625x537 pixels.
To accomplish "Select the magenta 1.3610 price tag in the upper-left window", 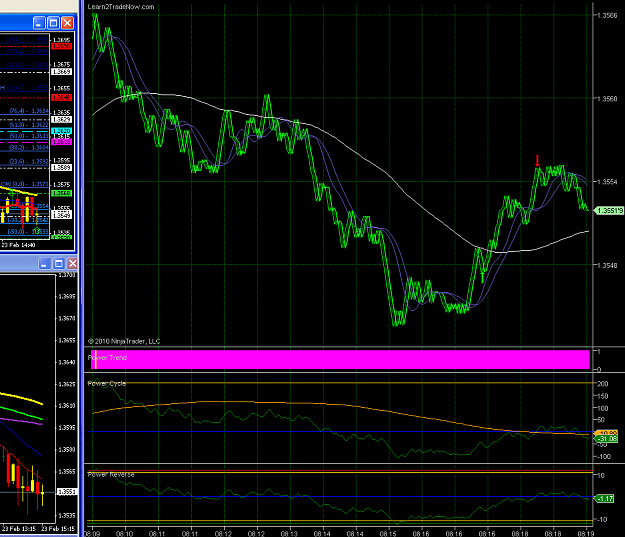I will click(x=62, y=142).
